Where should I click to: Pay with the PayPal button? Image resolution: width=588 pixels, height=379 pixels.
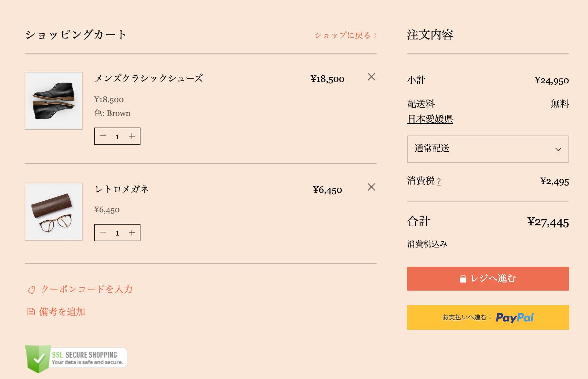coord(487,317)
